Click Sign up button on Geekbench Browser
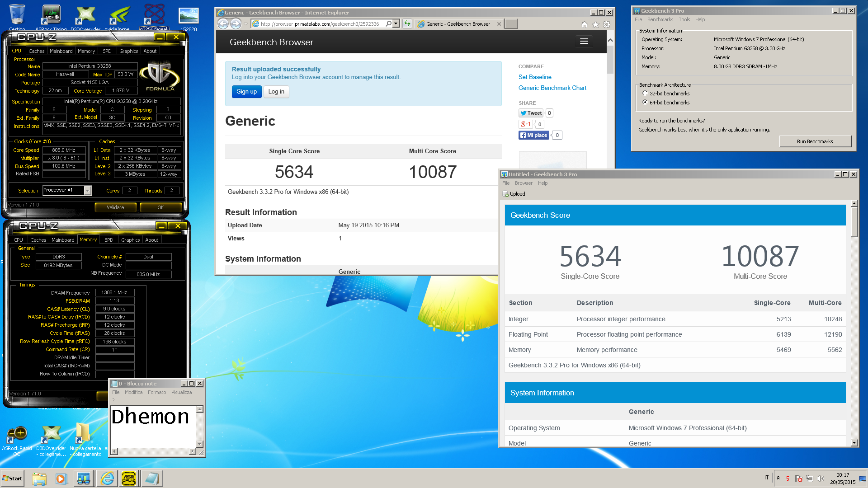Screen dimensions: 868x488 246,92
